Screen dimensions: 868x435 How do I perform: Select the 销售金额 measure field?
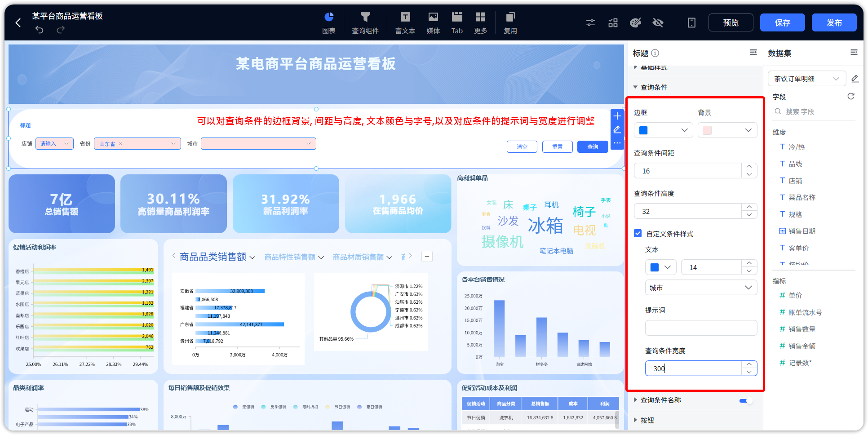point(802,346)
